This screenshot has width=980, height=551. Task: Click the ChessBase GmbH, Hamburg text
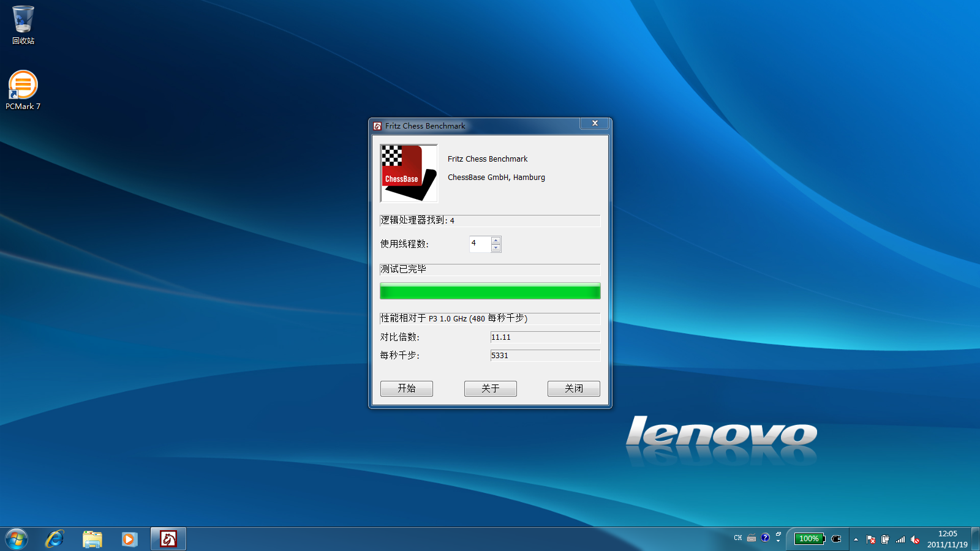pos(496,178)
